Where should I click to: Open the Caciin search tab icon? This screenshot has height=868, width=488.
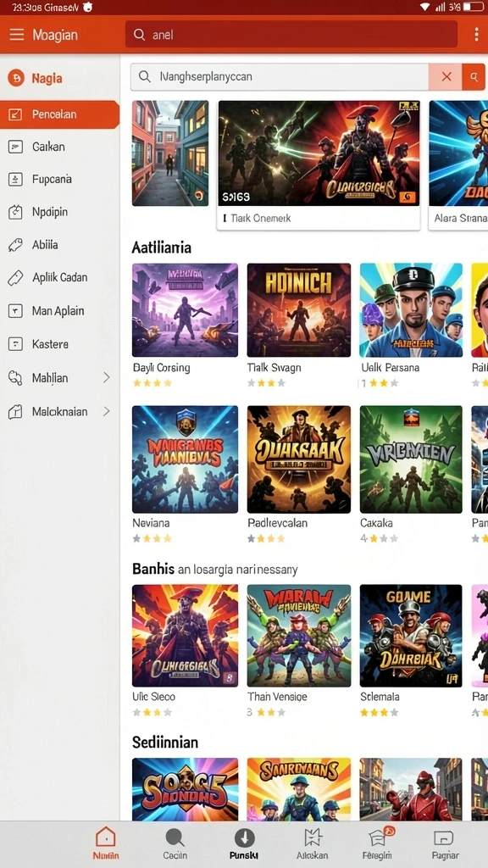coord(175,843)
